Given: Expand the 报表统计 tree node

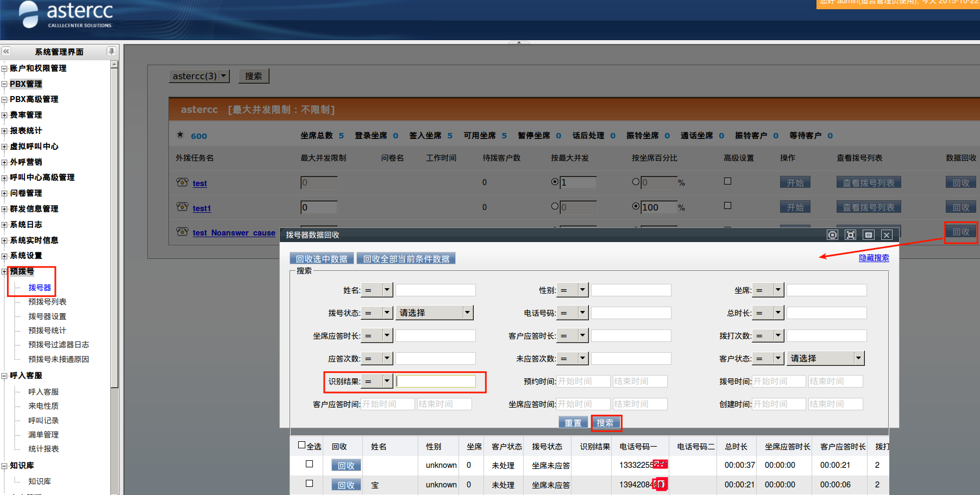Looking at the screenshot, I should 4,131.
